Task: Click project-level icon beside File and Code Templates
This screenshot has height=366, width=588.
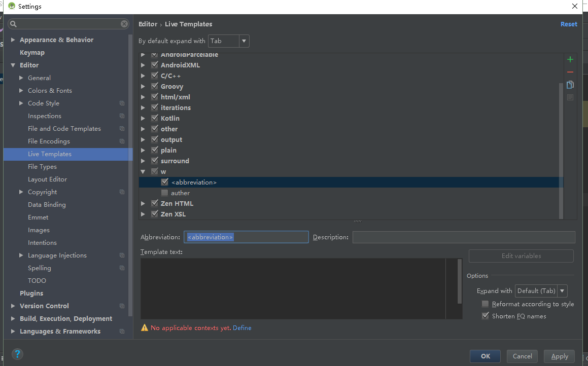Action: point(122,128)
